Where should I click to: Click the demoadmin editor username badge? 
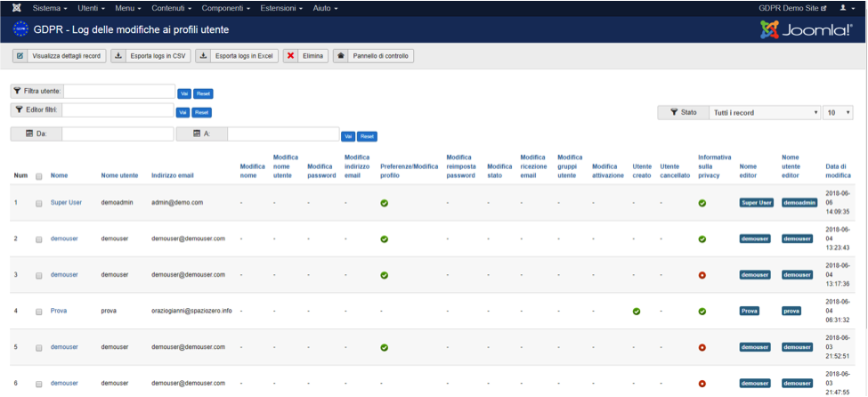[x=799, y=203]
